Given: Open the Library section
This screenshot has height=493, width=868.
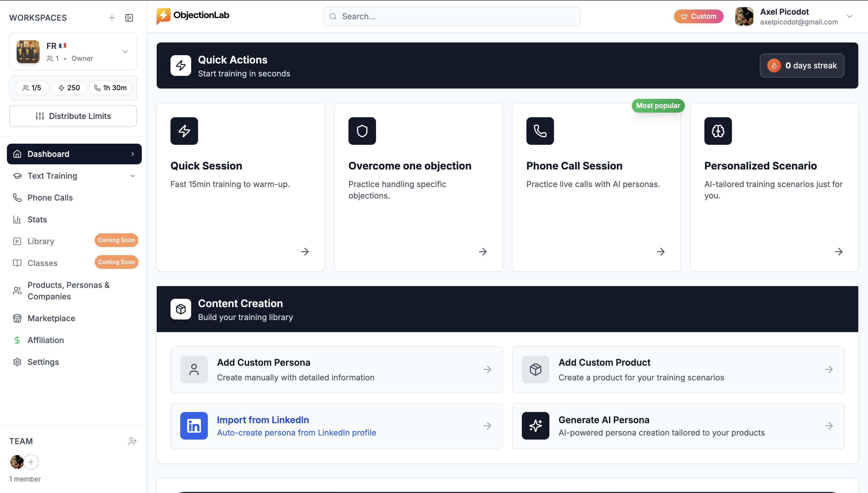Looking at the screenshot, I should click(x=40, y=241).
